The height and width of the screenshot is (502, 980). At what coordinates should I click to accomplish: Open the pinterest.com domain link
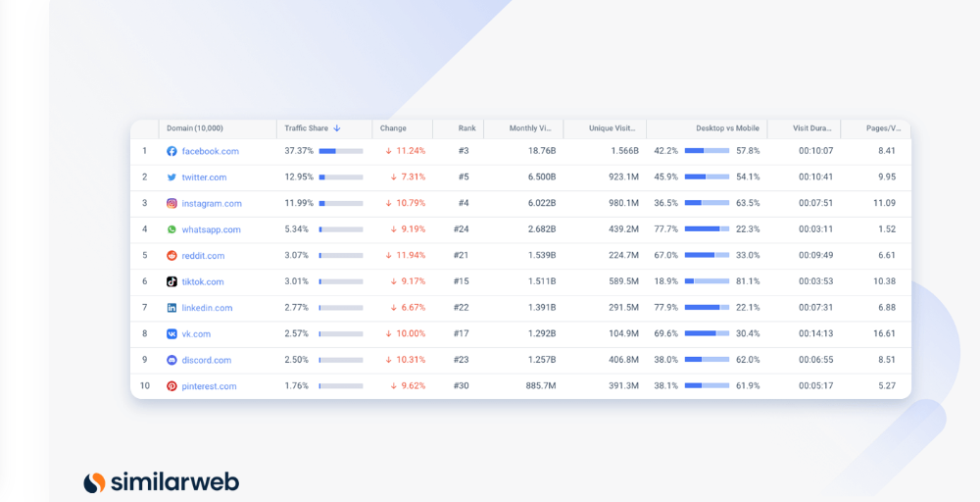pos(210,386)
